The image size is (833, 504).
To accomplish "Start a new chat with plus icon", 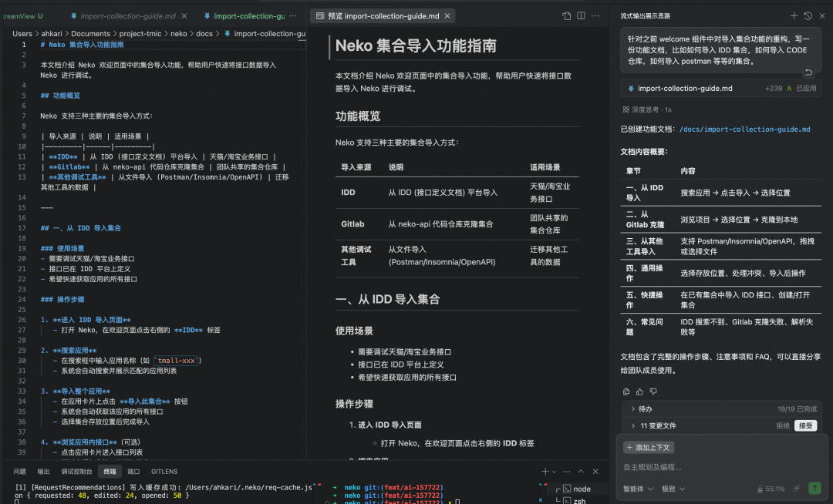I will [794, 16].
